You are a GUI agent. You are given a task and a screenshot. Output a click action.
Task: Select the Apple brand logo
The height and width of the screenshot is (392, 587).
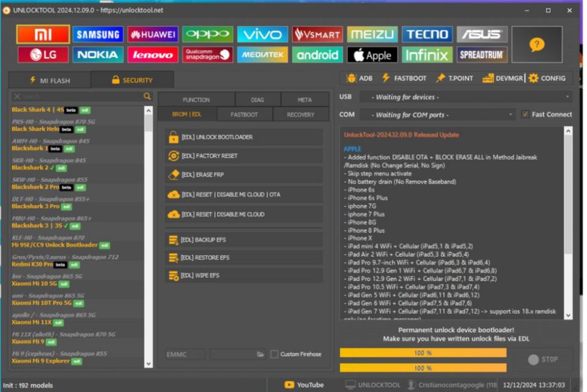[x=372, y=54]
